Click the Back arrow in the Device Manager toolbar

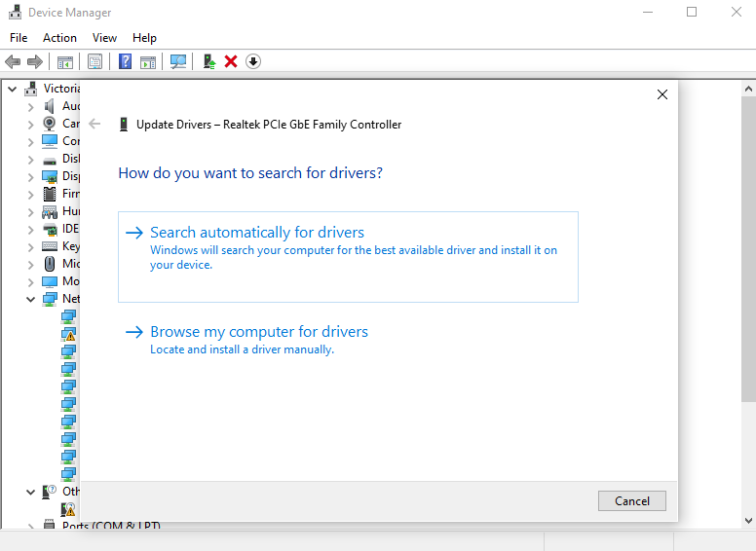pyautogui.click(x=13, y=61)
